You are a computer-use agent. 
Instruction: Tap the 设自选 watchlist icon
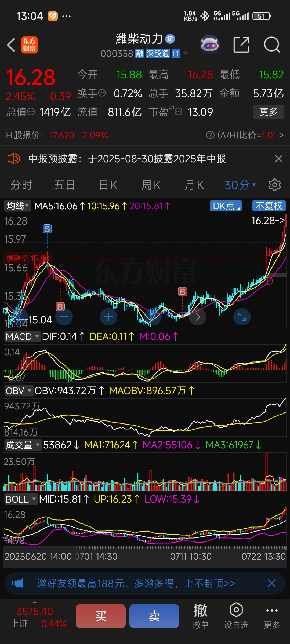[236, 616]
